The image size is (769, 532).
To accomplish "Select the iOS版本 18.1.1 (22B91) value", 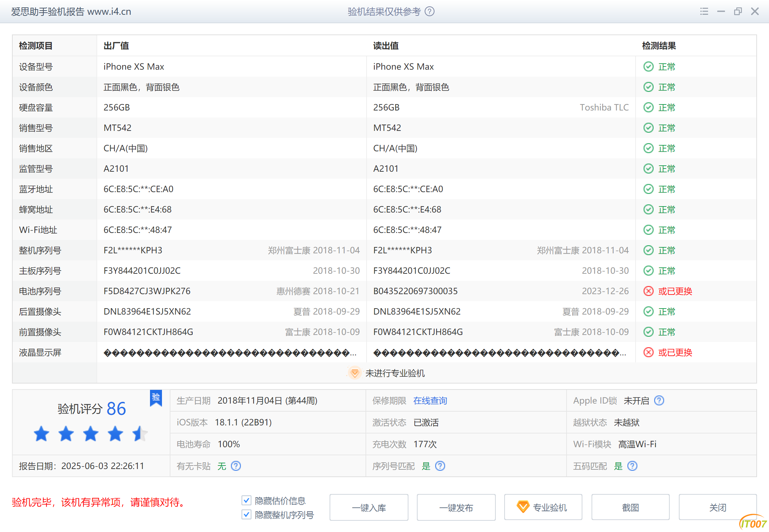I will (x=243, y=422).
